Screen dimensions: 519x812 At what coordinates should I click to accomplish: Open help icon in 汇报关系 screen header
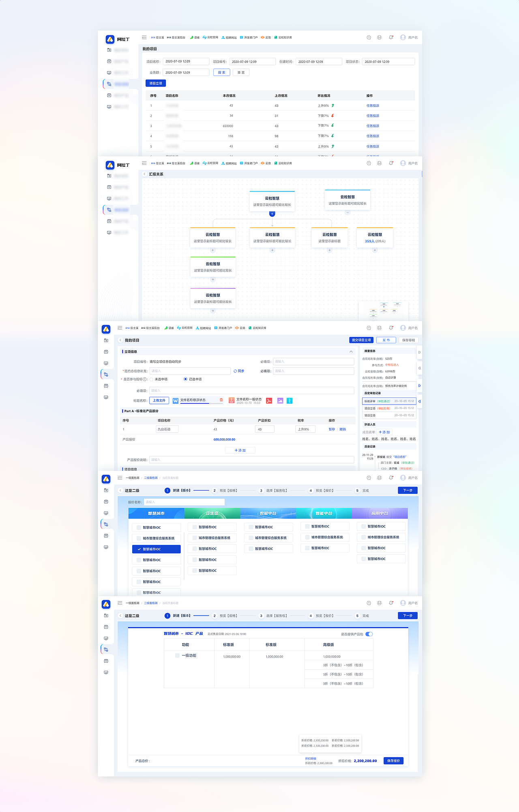coord(369,163)
